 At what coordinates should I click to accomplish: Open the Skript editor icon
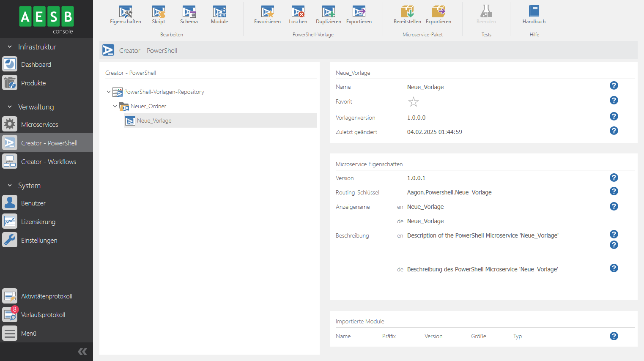[159, 14]
